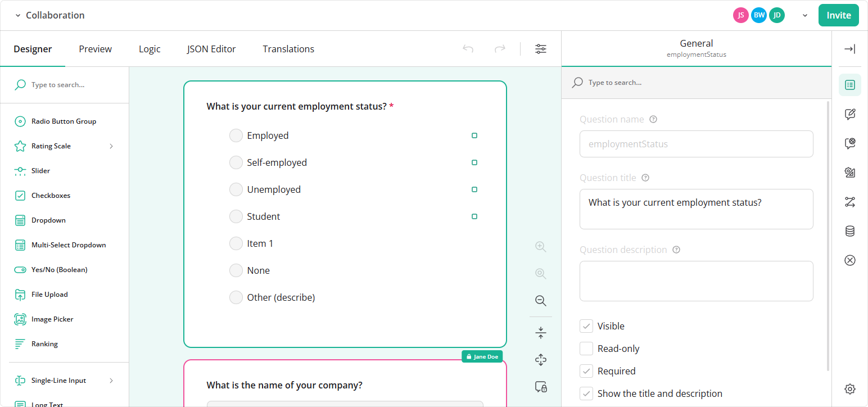Open the database sidebar icon
The image size is (868, 407).
[x=850, y=231]
